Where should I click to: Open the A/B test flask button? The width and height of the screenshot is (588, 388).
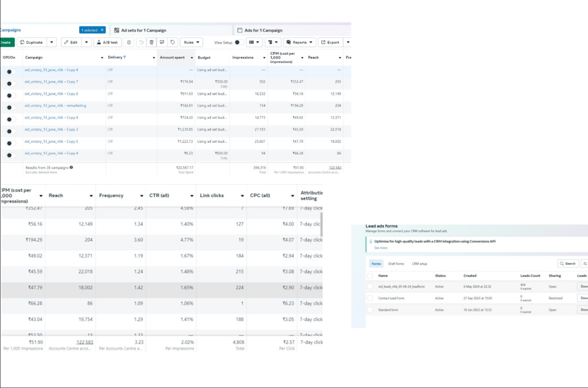click(107, 42)
